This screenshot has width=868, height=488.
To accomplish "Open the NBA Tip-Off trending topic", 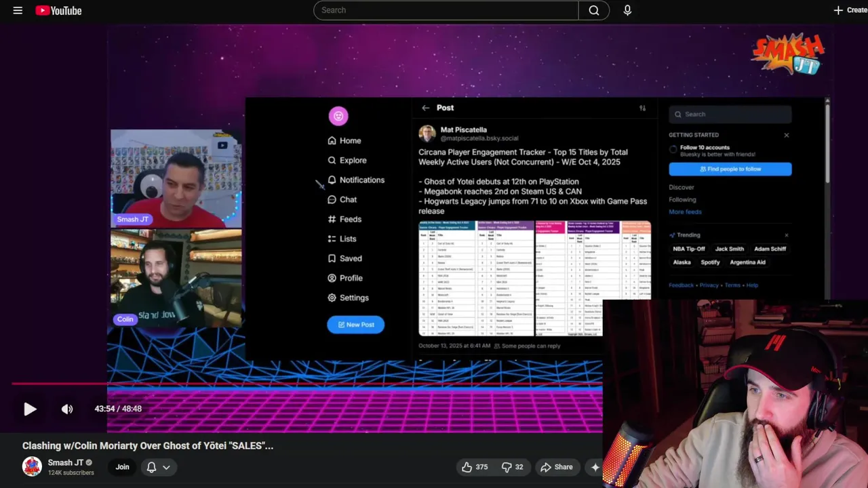I will click(689, 249).
